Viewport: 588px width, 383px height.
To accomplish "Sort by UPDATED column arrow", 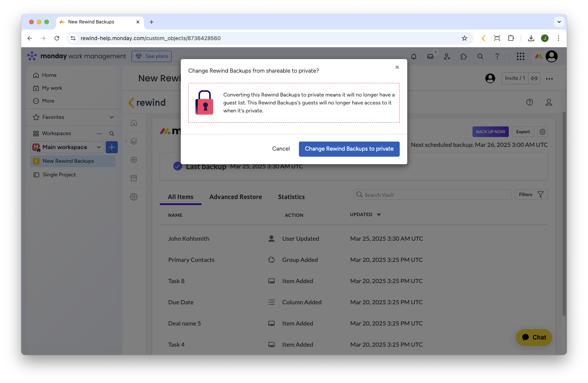I will point(379,215).
